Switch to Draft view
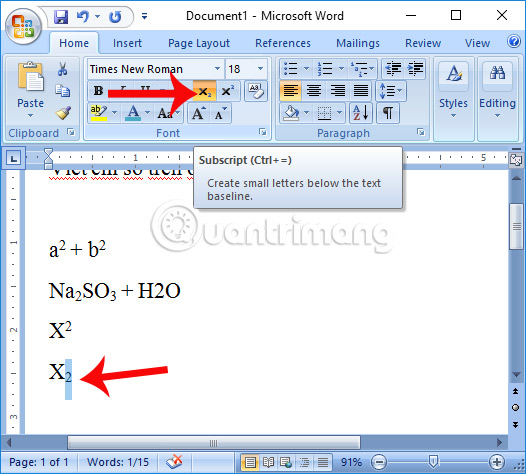 coord(323,463)
